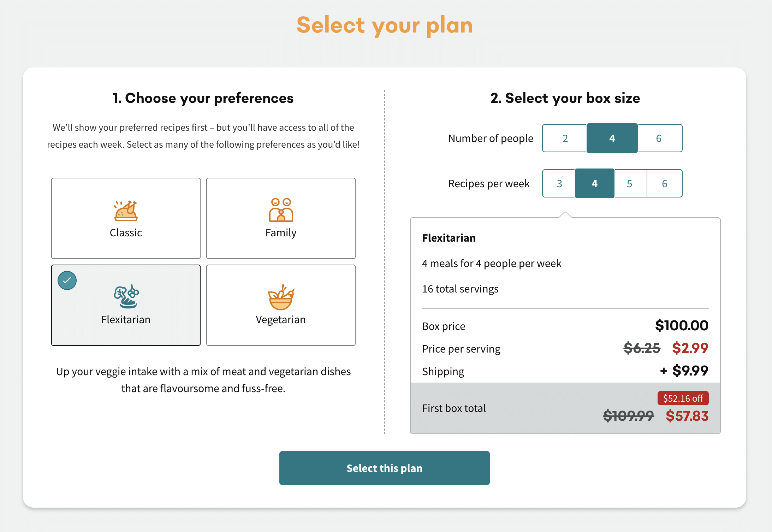
Task: Enable the Vegetarian preference
Action: 281,305
